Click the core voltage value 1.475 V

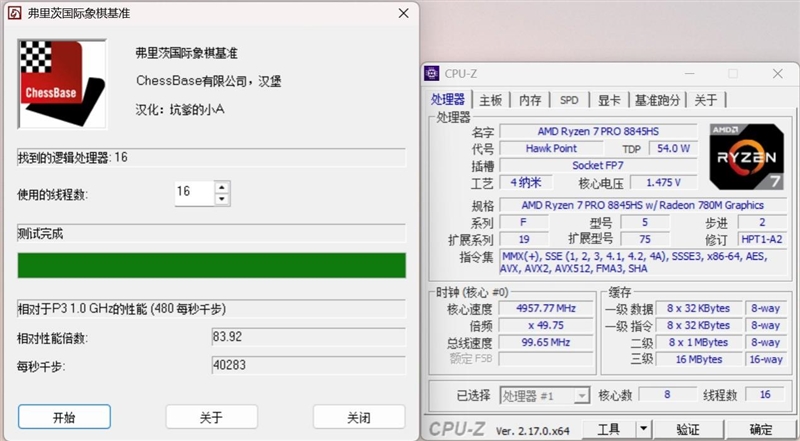663,182
